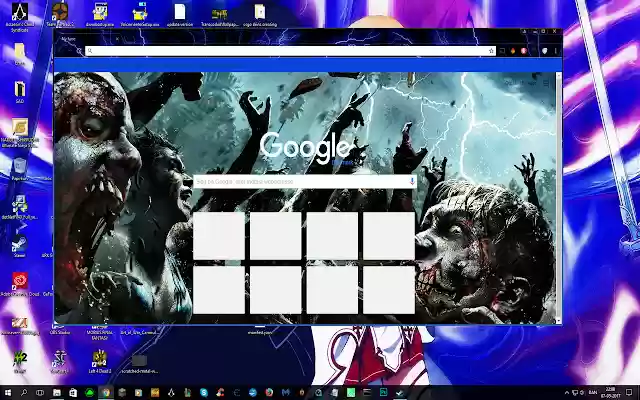This screenshot has height=400, width=640.
Task: Click the Chrome page vertical scrollbar
Action: coord(559,198)
